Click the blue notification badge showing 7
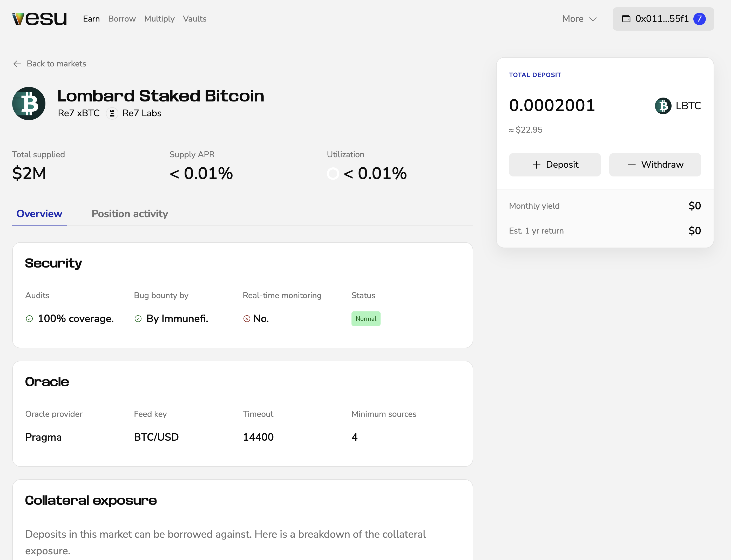This screenshot has width=731, height=560. tap(699, 19)
